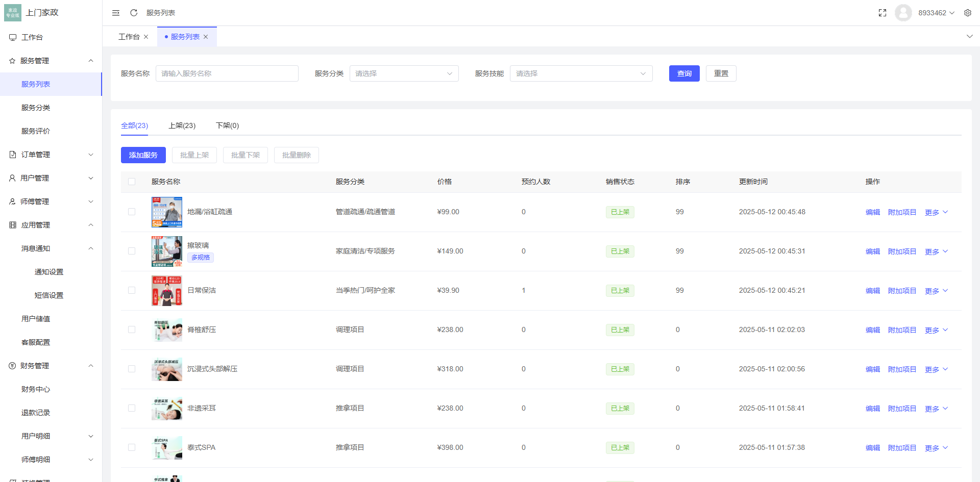Image resolution: width=980 pixels, height=482 pixels.
Task: Collapse the sidebar with the hamburger icon
Action: click(116, 12)
